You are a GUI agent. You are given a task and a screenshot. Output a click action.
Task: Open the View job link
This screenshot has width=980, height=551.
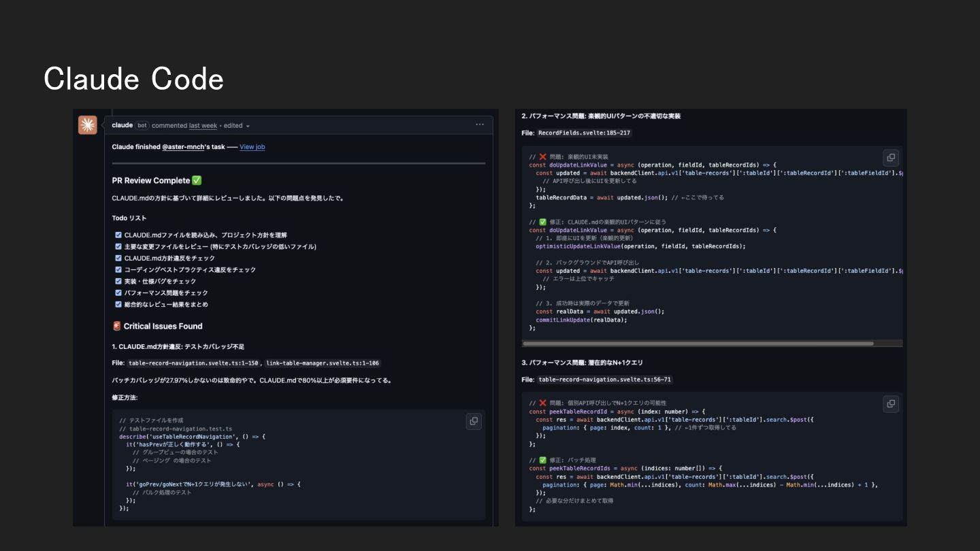pos(252,147)
